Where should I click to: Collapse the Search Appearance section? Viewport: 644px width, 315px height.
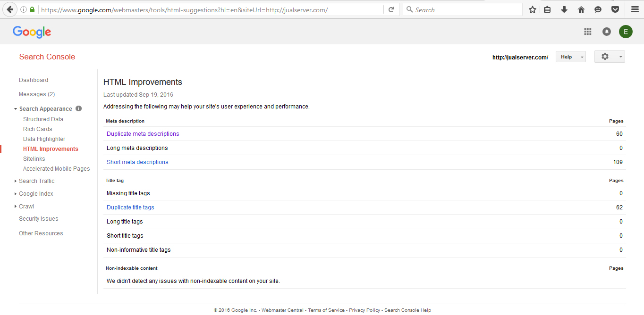(x=16, y=109)
